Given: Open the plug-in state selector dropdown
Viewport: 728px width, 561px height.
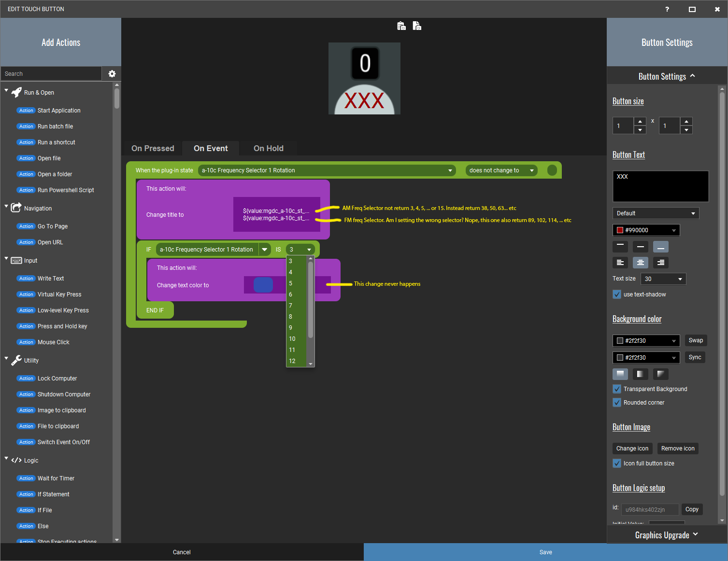Looking at the screenshot, I should [x=327, y=170].
